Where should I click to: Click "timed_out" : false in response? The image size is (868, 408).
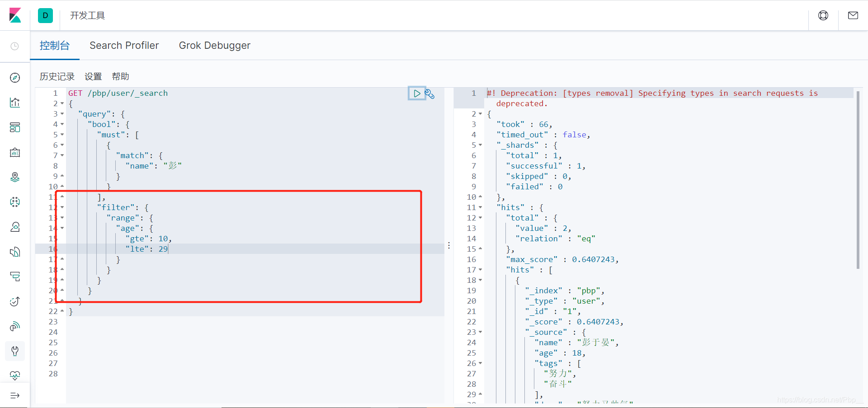pyautogui.click(x=543, y=135)
